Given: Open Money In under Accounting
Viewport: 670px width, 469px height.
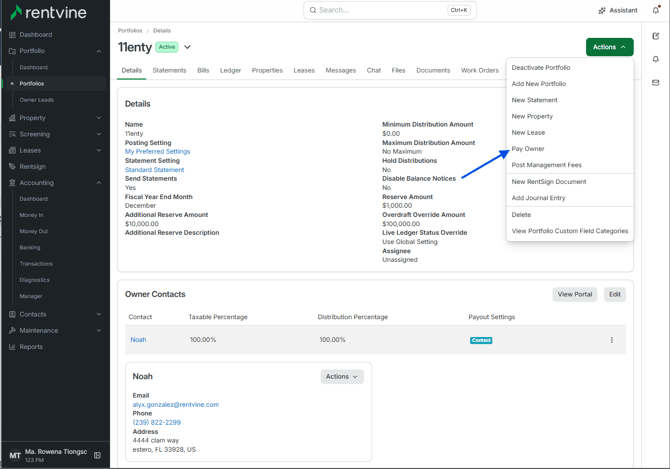Looking at the screenshot, I should (31, 215).
